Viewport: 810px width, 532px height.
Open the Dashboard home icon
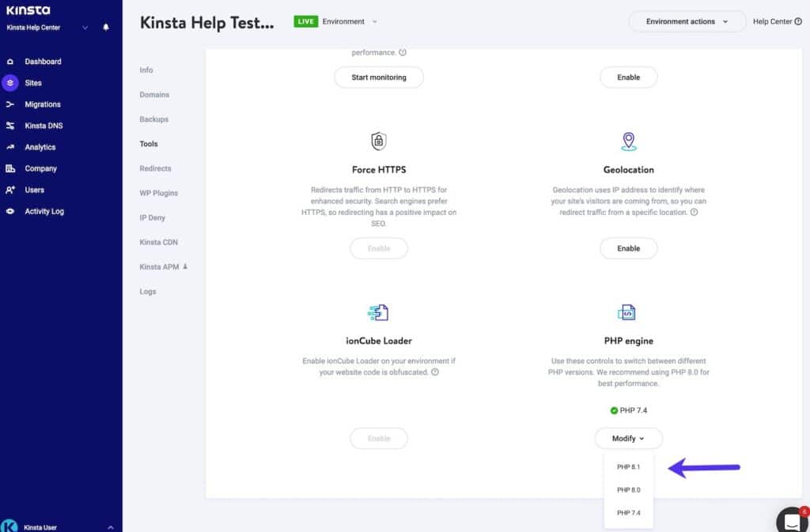pyautogui.click(x=9, y=62)
